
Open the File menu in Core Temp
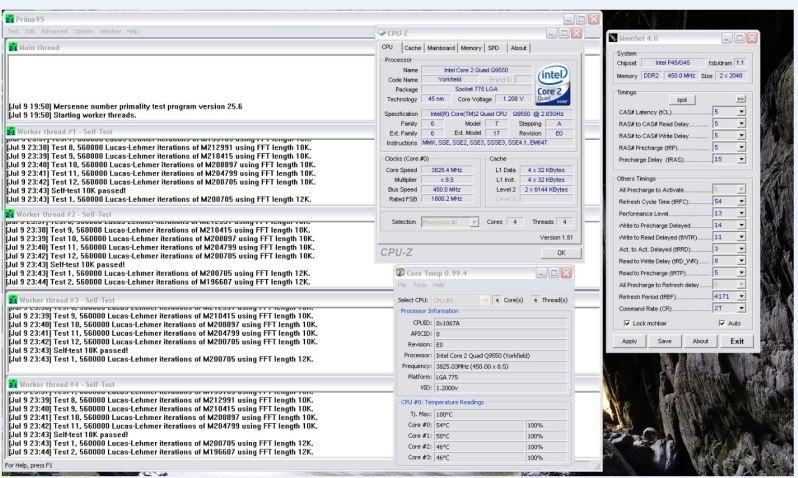coord(402,285)
